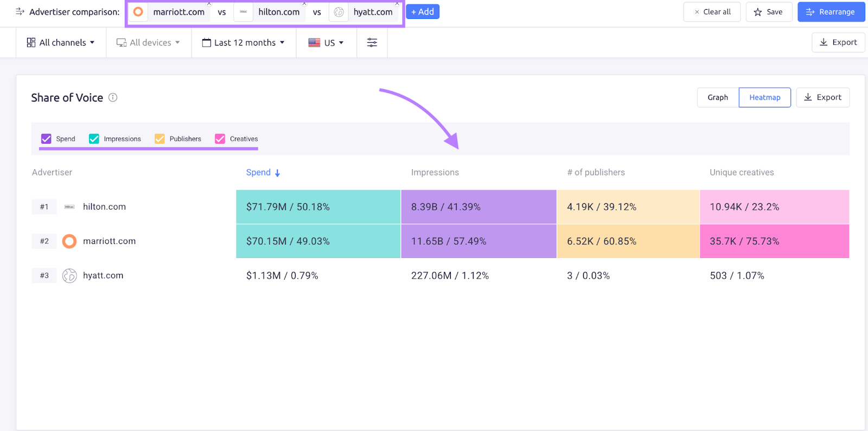Click the Rearrange button
868x431 pixels.
pyautogui.click(x=831, y=12)
